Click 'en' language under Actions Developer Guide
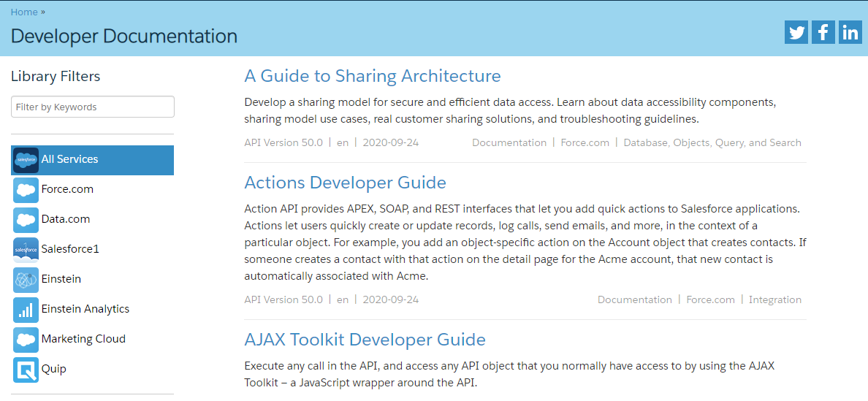Image resolution: width=868 pixels, height=401 pixels. click(x=343, y=299)
